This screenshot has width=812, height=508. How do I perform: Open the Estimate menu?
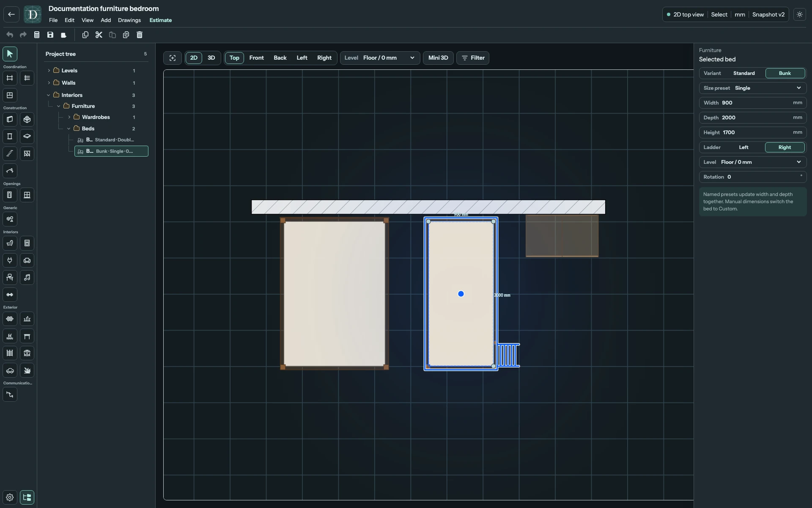[x=161, y=20]
